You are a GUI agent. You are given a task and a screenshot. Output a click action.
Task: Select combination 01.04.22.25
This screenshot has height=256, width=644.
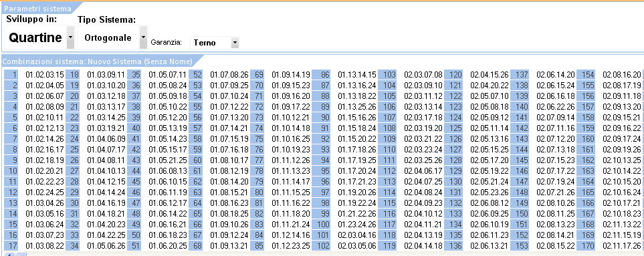[x=106, y=235]
